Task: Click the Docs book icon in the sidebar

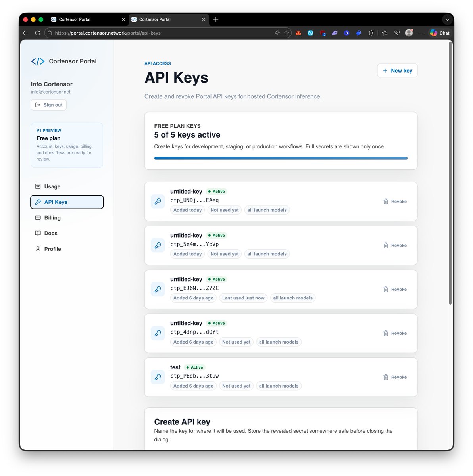Action: pyautogui.click(x=38, y=233)
